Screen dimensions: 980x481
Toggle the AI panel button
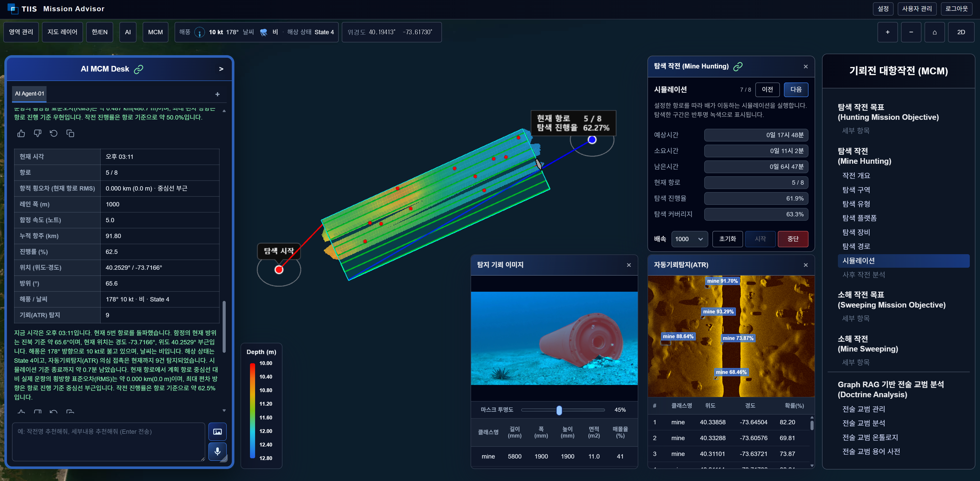pyautogui.click(x=128, y=32)
